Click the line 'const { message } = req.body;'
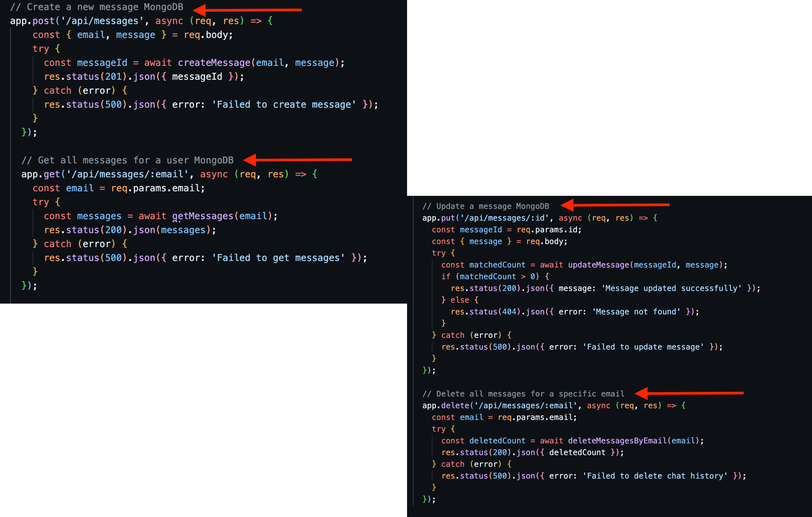The image size is (812, 517). 500,241
